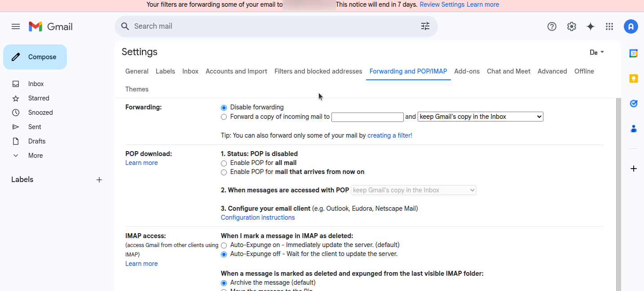Switch to the Labels tab

coord(165,71)
